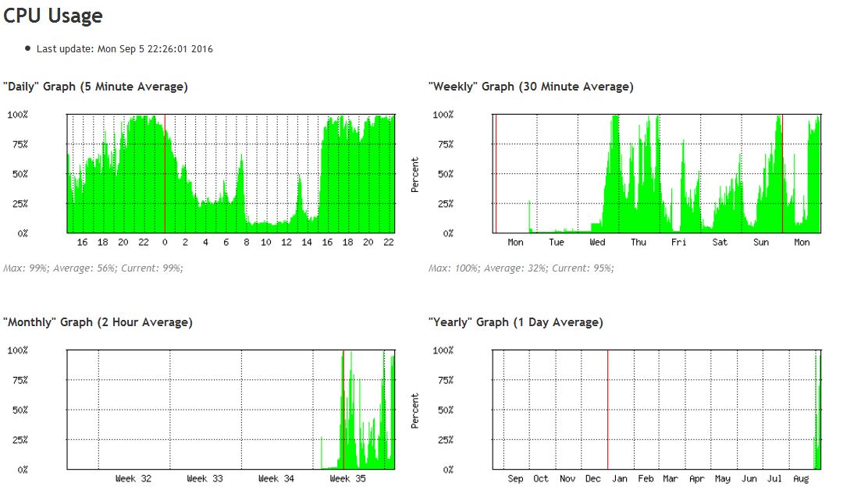The image size is (868, 490).
Task: Click the "Weekly" Graph (30 Minute Average) heading
Action: click(531, 87)
